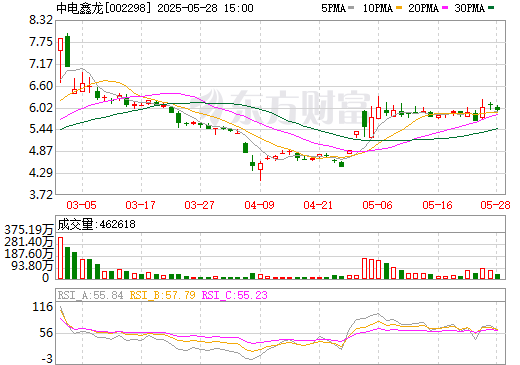Click the 04-21 date marker

[318, 205]
